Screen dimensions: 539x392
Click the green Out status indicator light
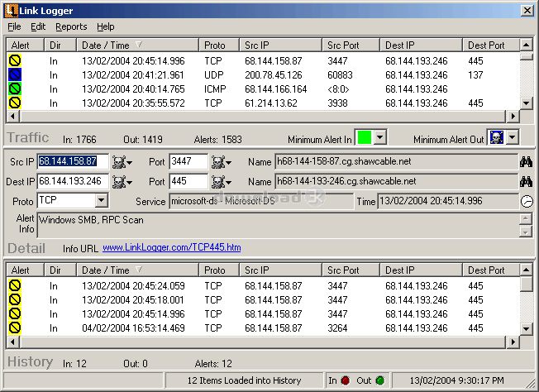point(380,380)
